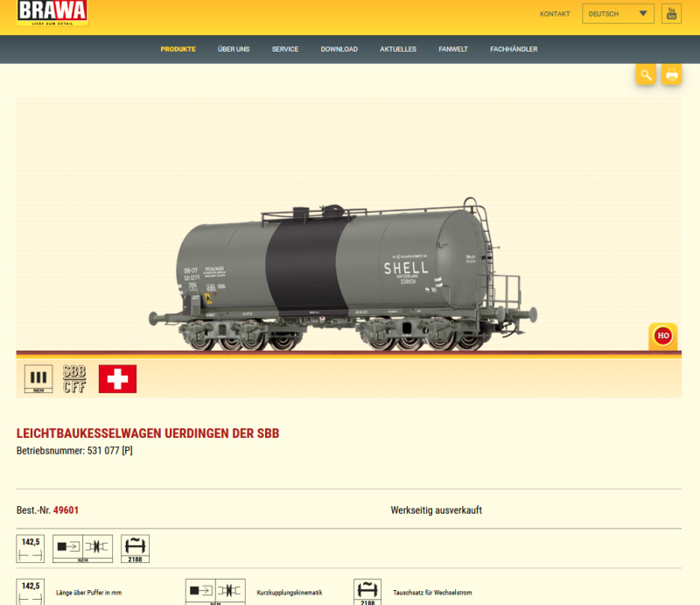Click the 142,5 length icon below order number
The height and width of the screenshot is (605, 700).
[x=31, y=549]
